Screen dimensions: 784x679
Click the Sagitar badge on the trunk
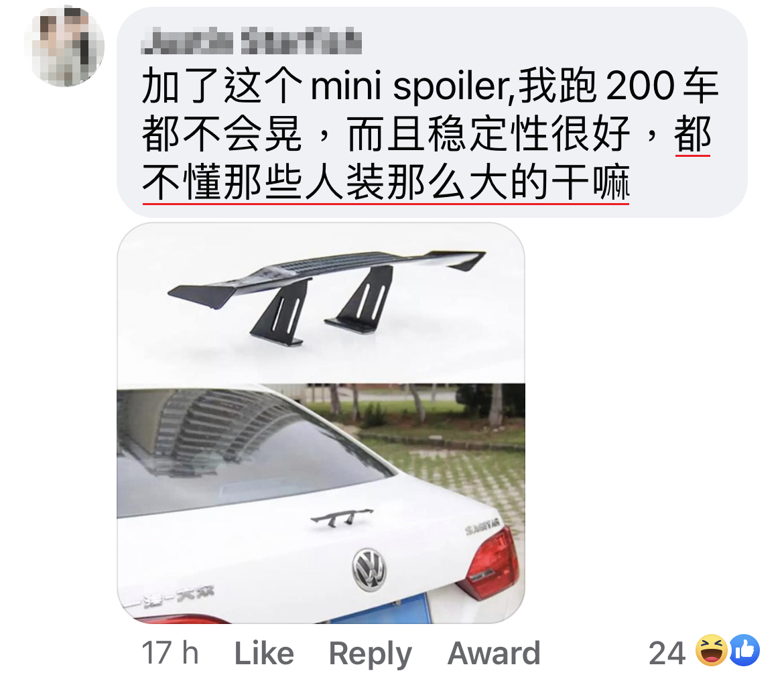point(482,528)
